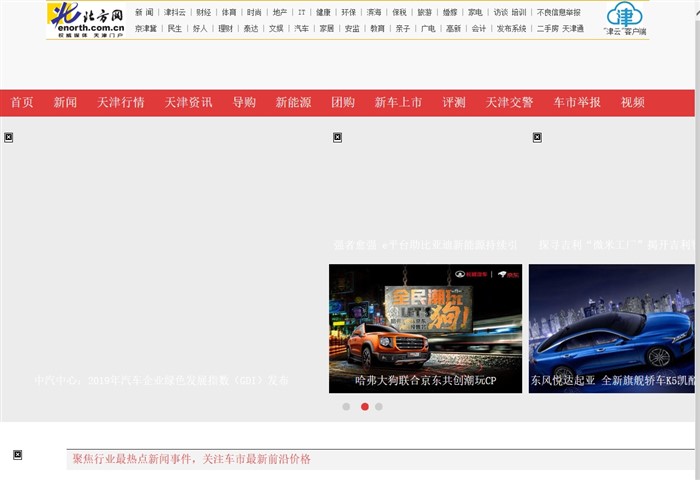
Task: Open 天津资讯 navbar item
Action: pos(188,102)
